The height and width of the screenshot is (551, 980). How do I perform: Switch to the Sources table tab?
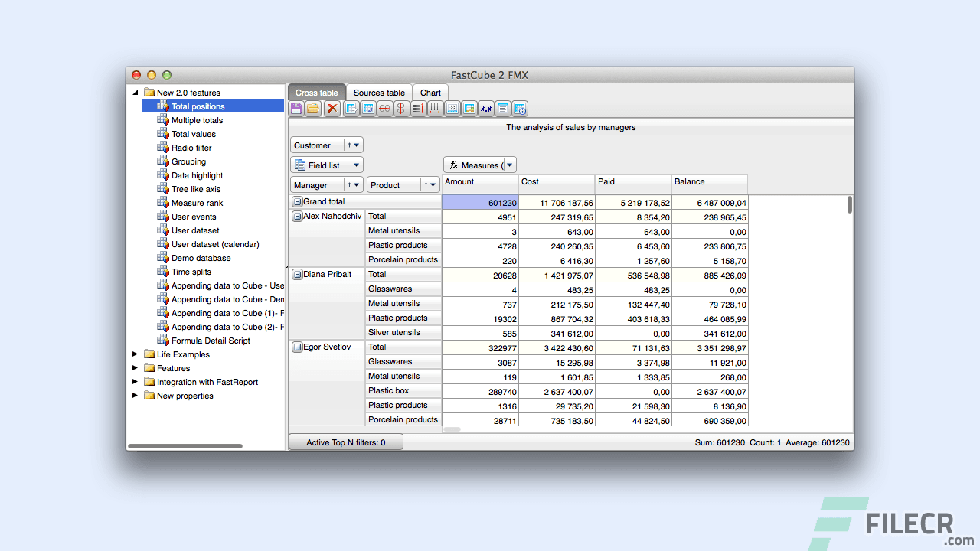[x=379, y=93]
